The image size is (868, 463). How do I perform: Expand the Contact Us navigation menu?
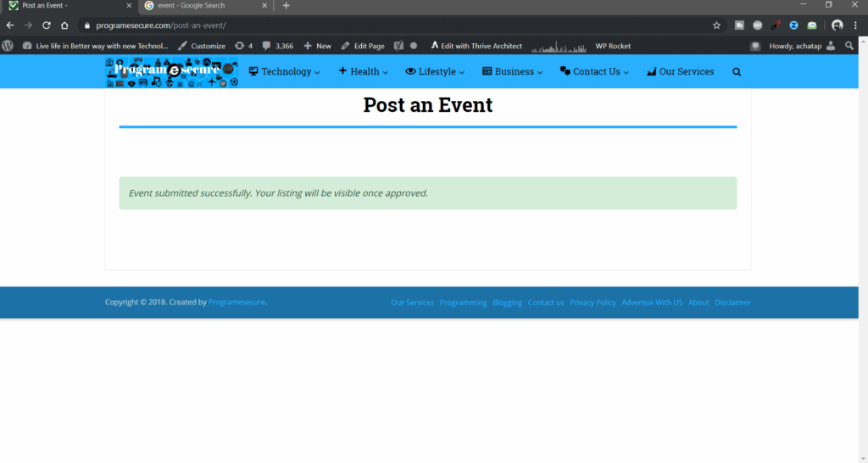click(594, 71)
